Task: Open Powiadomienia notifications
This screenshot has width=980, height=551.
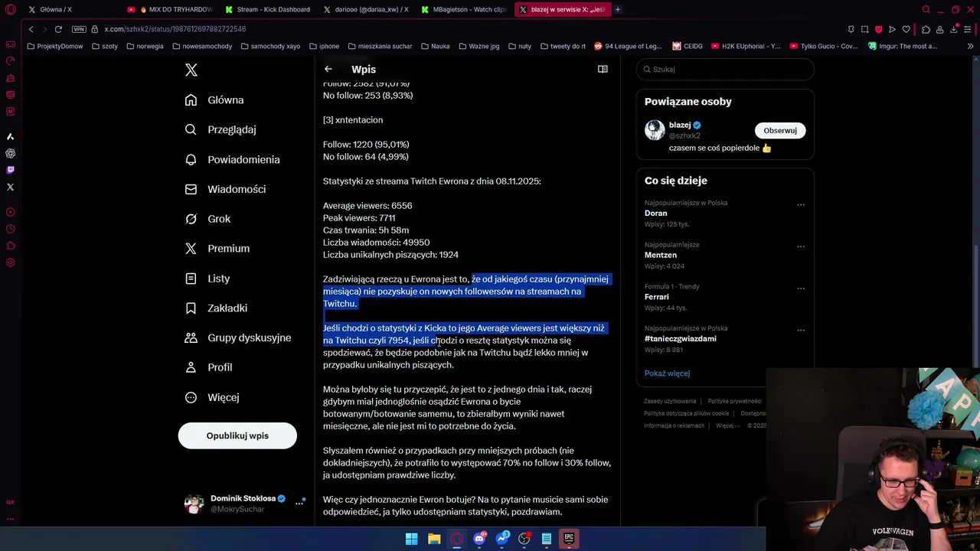Action: click(234, 160)
